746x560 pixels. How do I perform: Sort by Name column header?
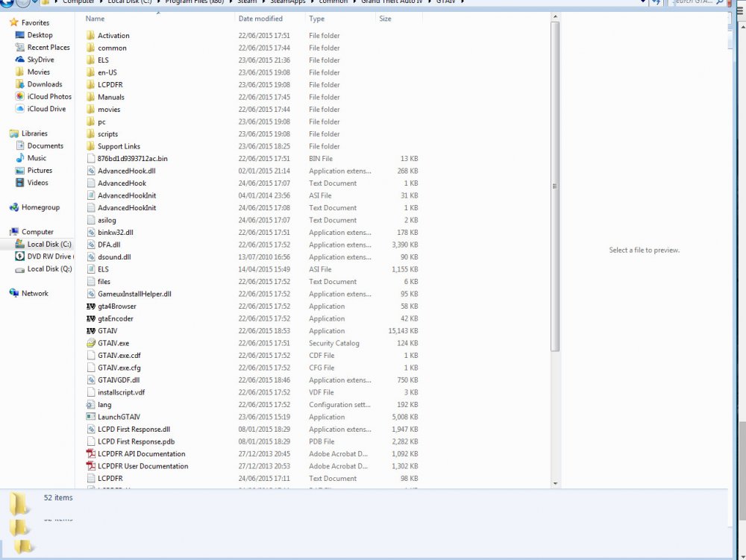coord(95,19)
